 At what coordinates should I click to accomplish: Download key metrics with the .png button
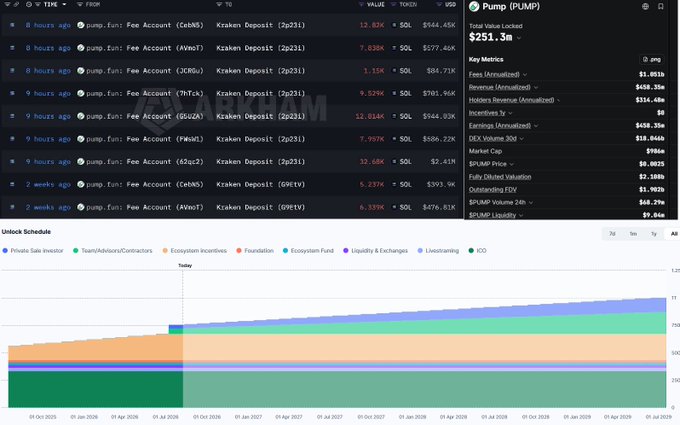coord(652,59)
